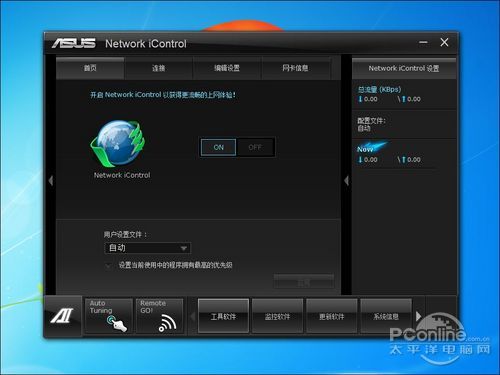Viewport: 500px width, 375px height.
Task: Click the Now traffic indicator
Action: point(372,148)
